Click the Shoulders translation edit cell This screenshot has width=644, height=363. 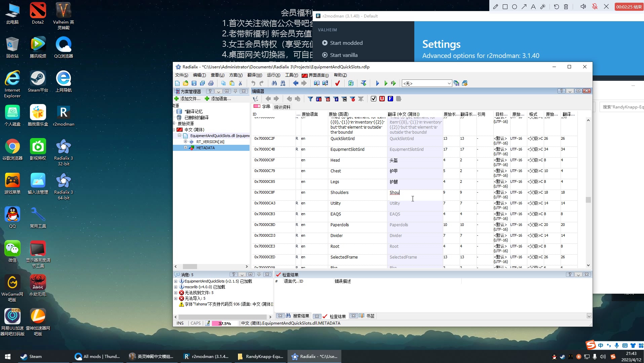point(415,195)
